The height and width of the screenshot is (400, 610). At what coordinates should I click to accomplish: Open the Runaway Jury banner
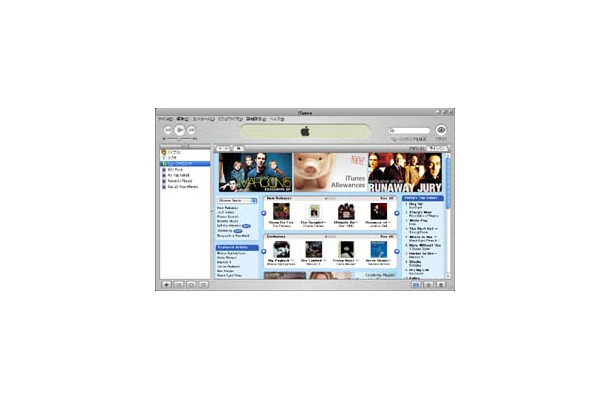[405, 172]
